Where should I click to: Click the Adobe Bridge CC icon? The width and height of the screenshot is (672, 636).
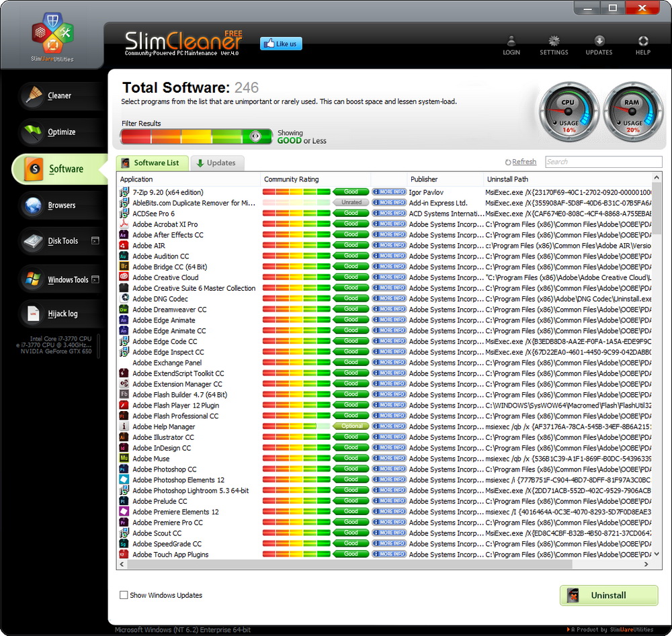coord(124,267)
